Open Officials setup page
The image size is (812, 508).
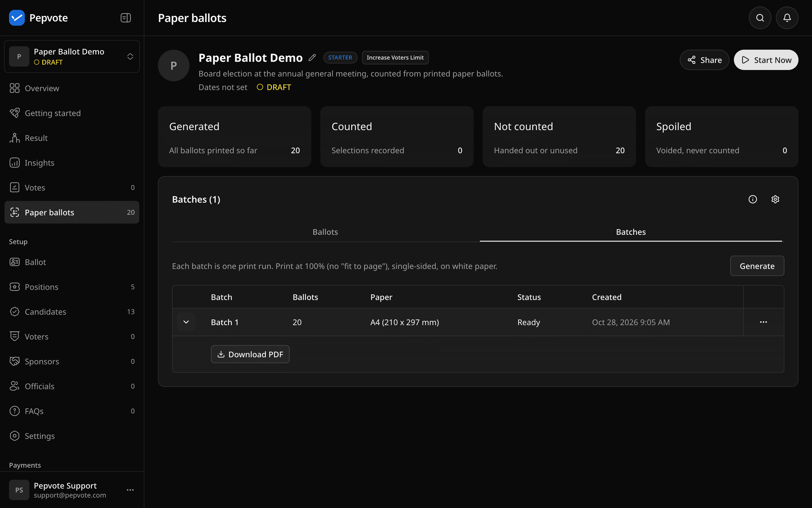[72, 386]
